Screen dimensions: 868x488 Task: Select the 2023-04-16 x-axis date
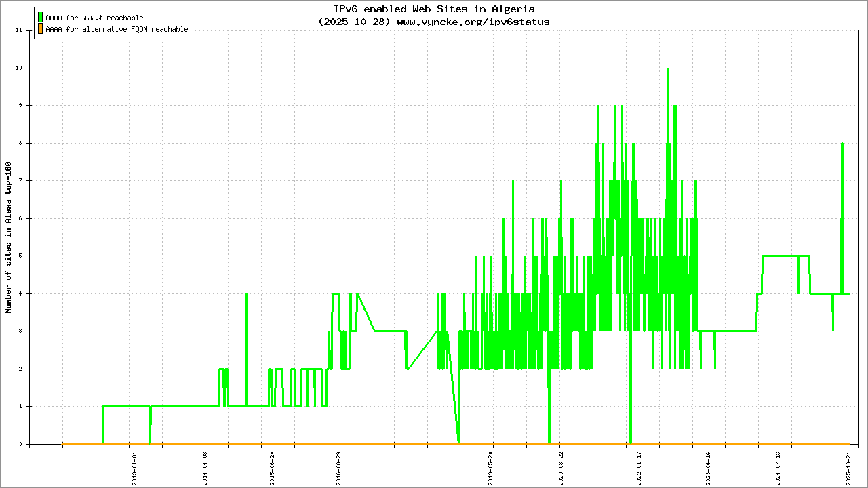(708, 466)
